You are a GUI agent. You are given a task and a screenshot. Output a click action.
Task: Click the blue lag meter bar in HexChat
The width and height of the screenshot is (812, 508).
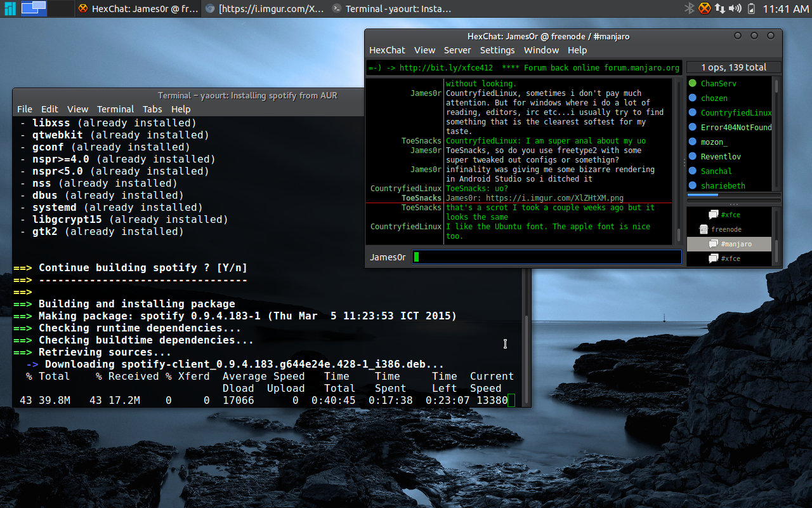[703, 195]
